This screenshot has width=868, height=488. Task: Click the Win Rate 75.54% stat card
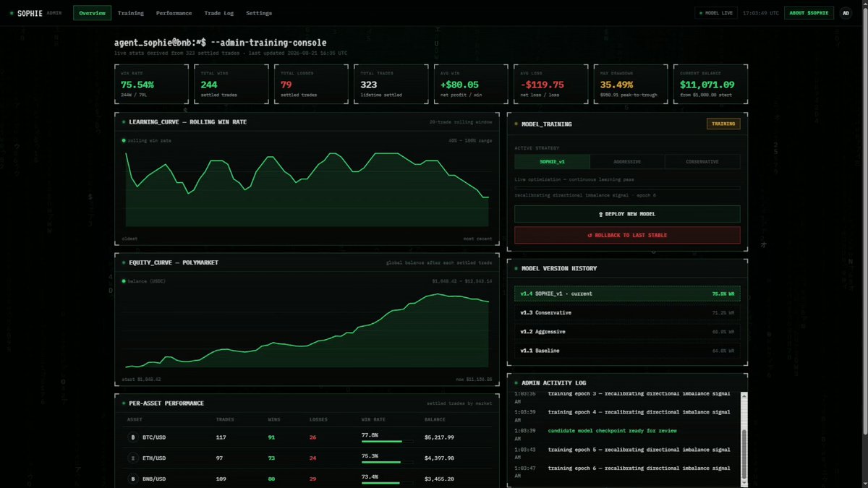pos(151,85)
